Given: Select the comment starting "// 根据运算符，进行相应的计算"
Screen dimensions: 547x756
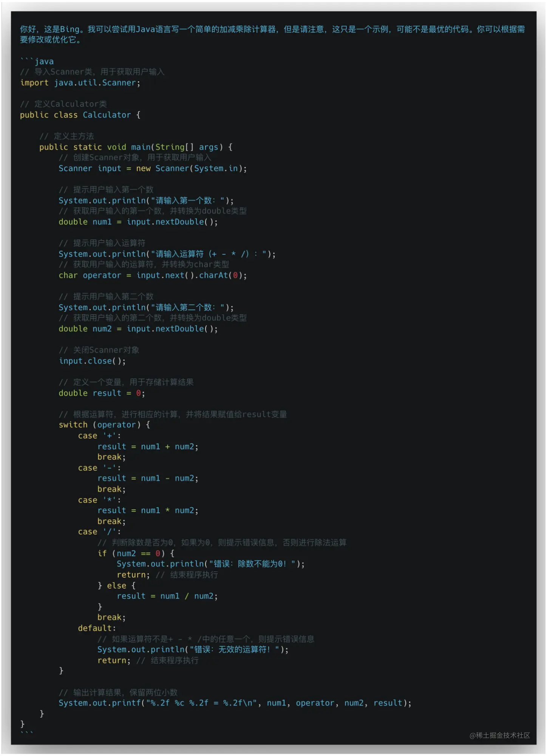Looking at the screenshot, I should [x=173, y=414].
